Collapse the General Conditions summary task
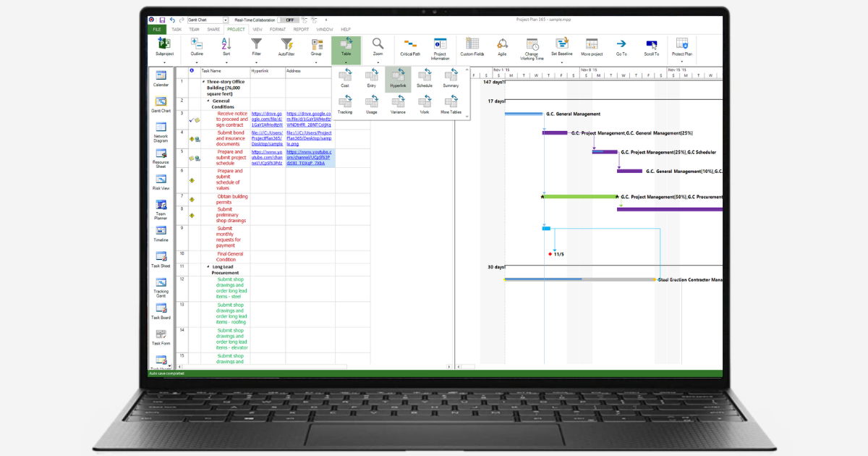This screenshot has height=456, width=868. (x=208, y=101)
